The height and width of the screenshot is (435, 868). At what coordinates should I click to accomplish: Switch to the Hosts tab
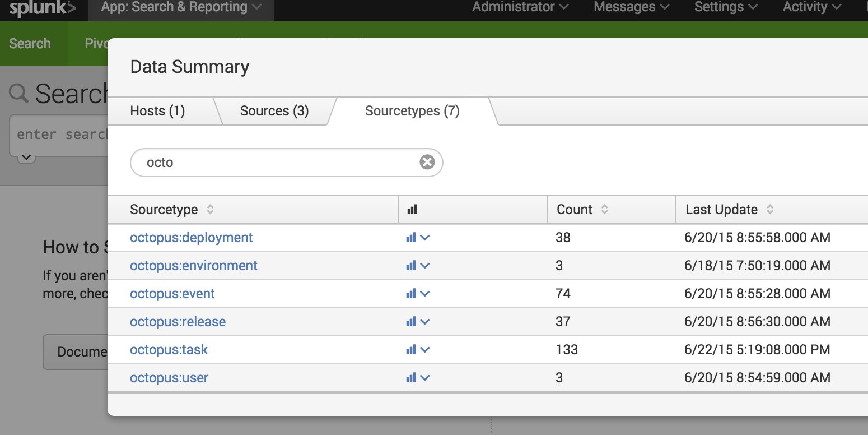[x=157, y=110]
